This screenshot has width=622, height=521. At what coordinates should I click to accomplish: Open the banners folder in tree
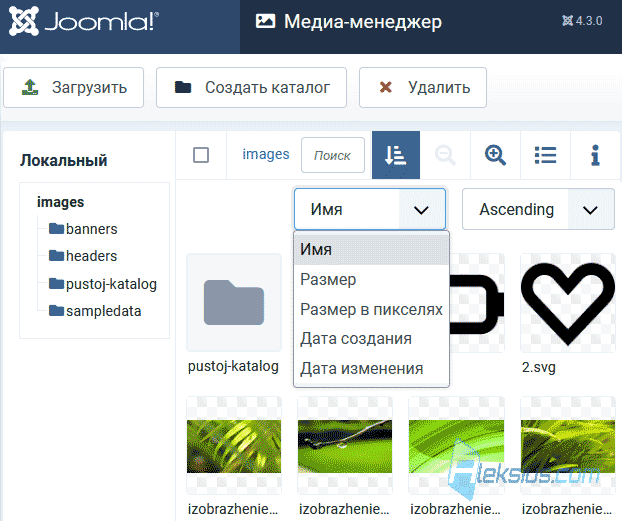click(83, 229)
